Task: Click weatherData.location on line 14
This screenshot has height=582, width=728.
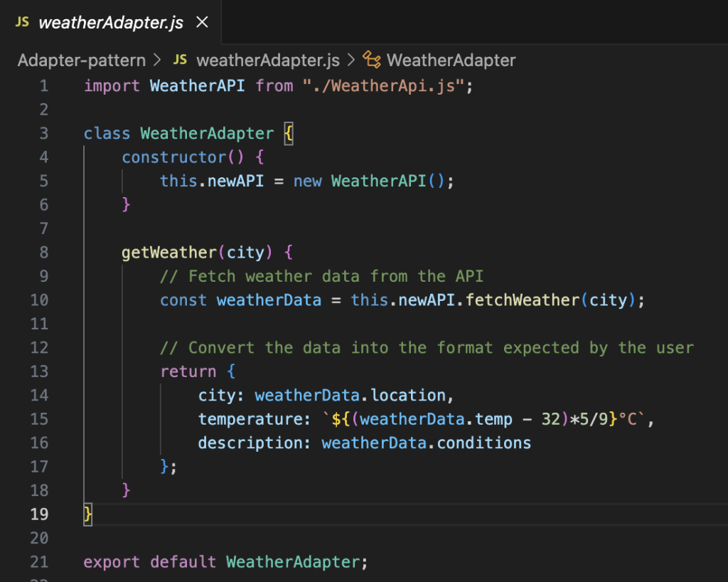Action: click(x=350, y=396)
